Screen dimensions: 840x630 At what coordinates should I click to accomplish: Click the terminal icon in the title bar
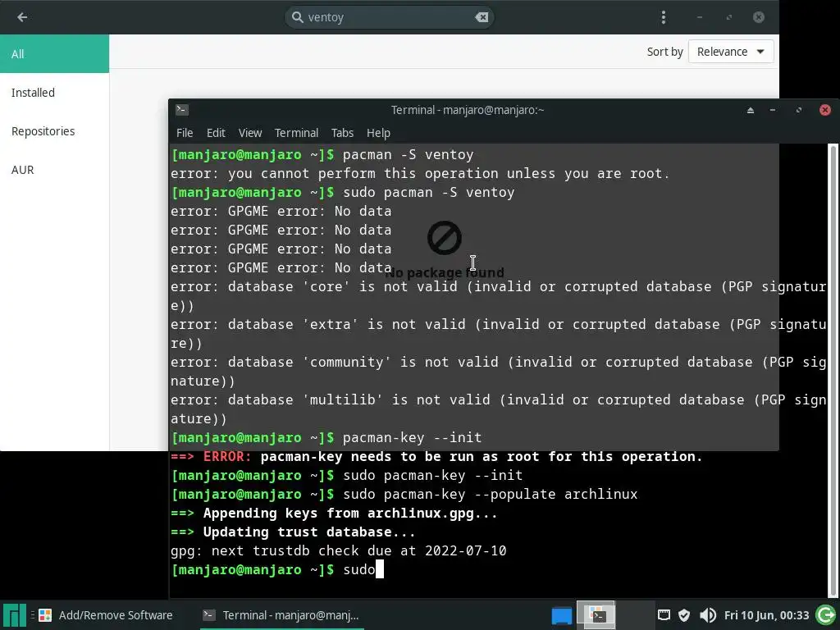coord(181,110)
